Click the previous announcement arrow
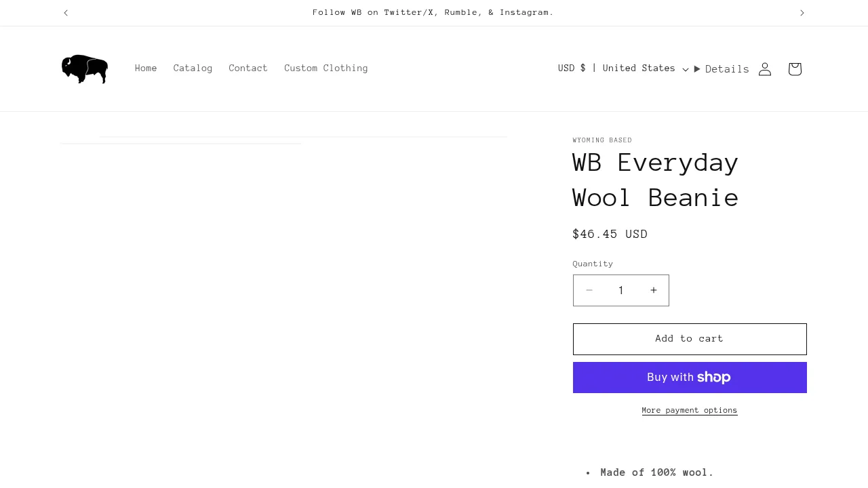The width and height of the screenshot is (868, 488). 66,12
